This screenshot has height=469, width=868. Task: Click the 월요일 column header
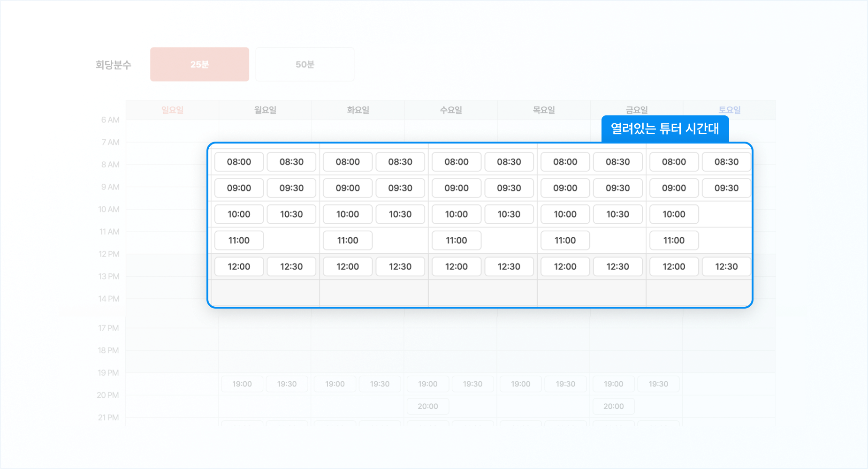point(265,110)
